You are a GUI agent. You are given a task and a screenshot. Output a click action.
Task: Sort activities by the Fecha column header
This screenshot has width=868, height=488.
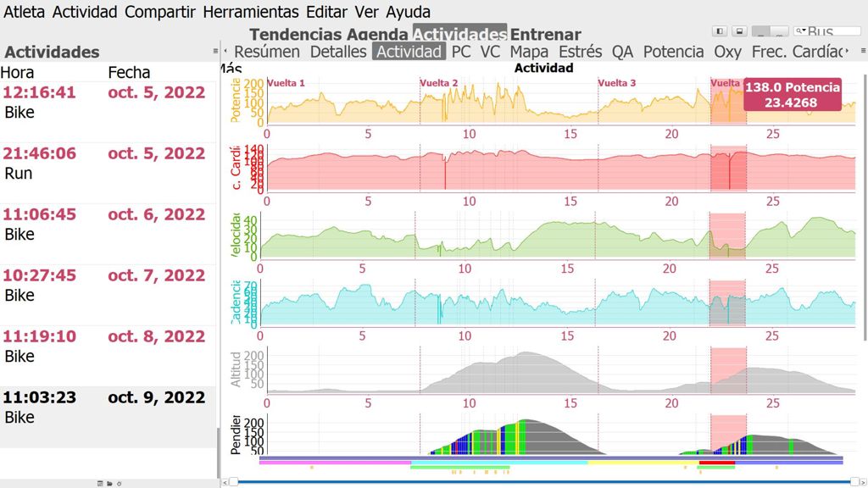coord(129,73)
